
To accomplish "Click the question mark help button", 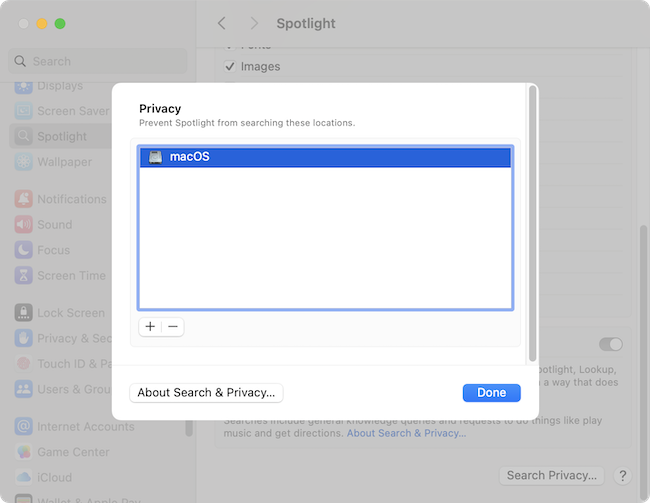I will click(x=622, y=476).
